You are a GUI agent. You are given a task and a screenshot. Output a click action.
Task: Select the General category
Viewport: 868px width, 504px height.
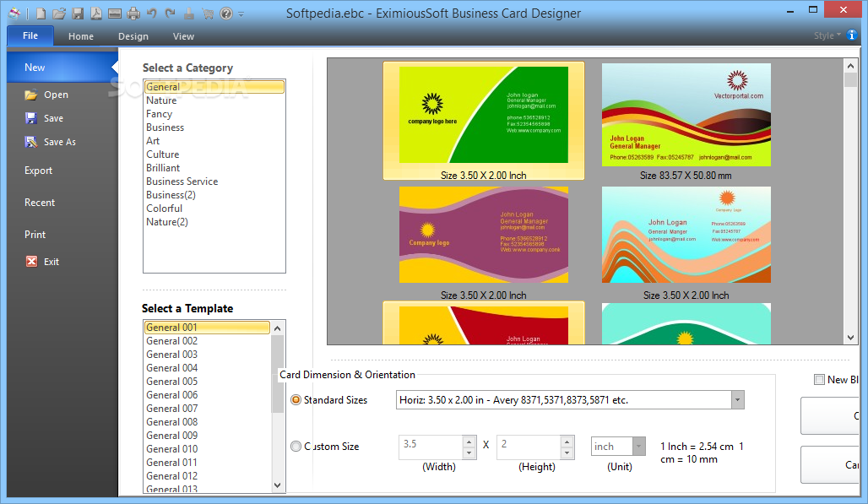tap(214, 87)
